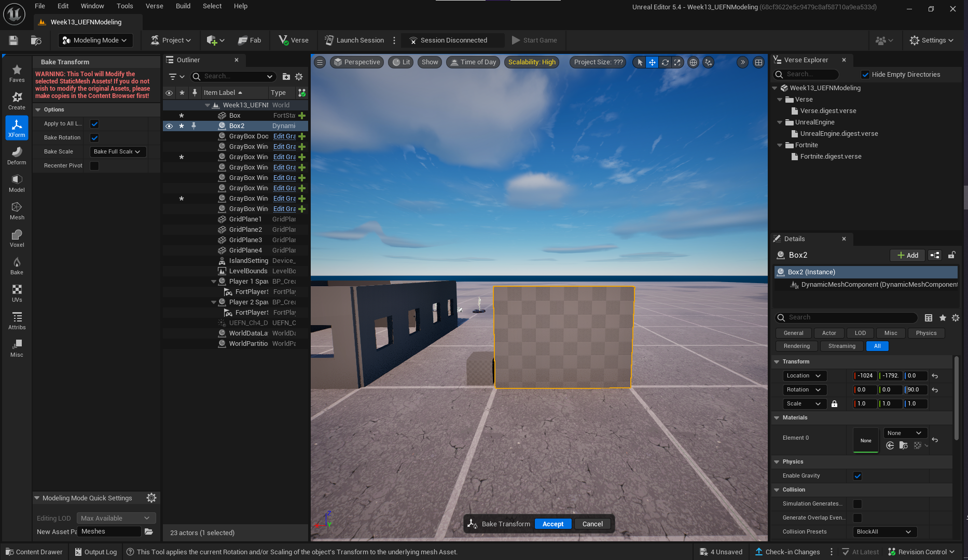Collapse the Verse folder in Verse Explorer
The image size is (968, 560).
(x=780, y=99)
